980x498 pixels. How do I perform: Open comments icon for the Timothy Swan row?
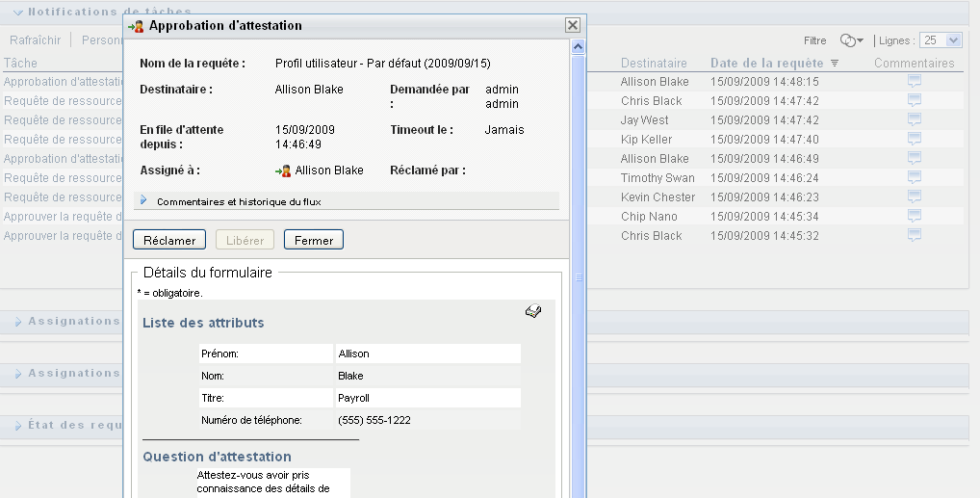[x=915, y=177]
